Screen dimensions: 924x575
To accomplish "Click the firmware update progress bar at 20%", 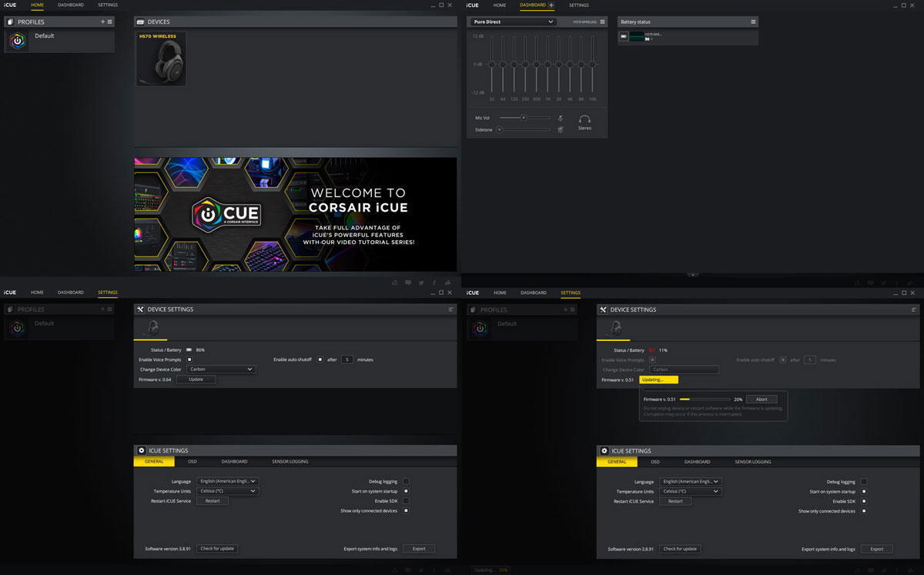I will point(705,399).
